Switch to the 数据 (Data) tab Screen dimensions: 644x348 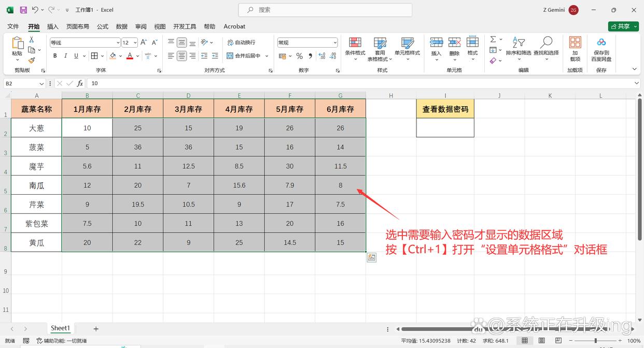point(122,26)
